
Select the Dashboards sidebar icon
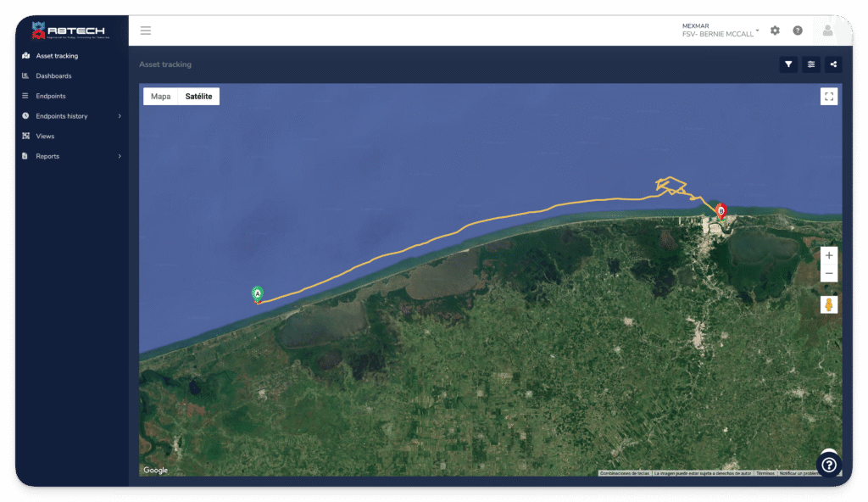click(25, 75)
